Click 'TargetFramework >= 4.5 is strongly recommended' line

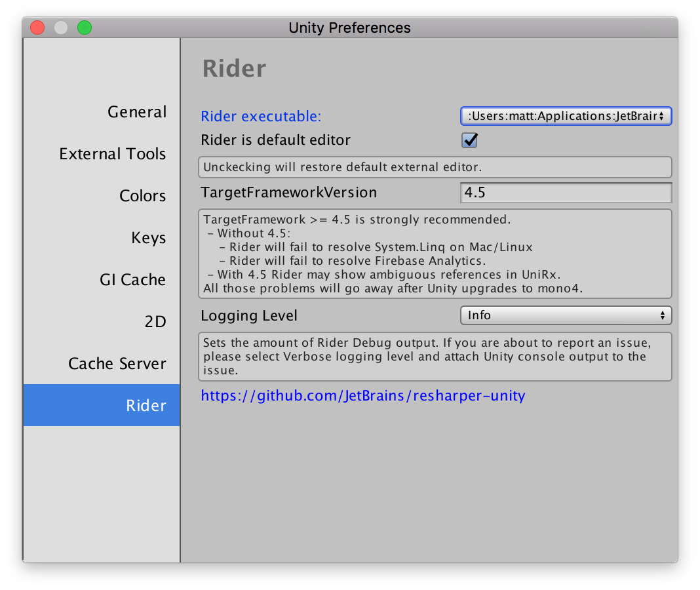click(357, 220)
